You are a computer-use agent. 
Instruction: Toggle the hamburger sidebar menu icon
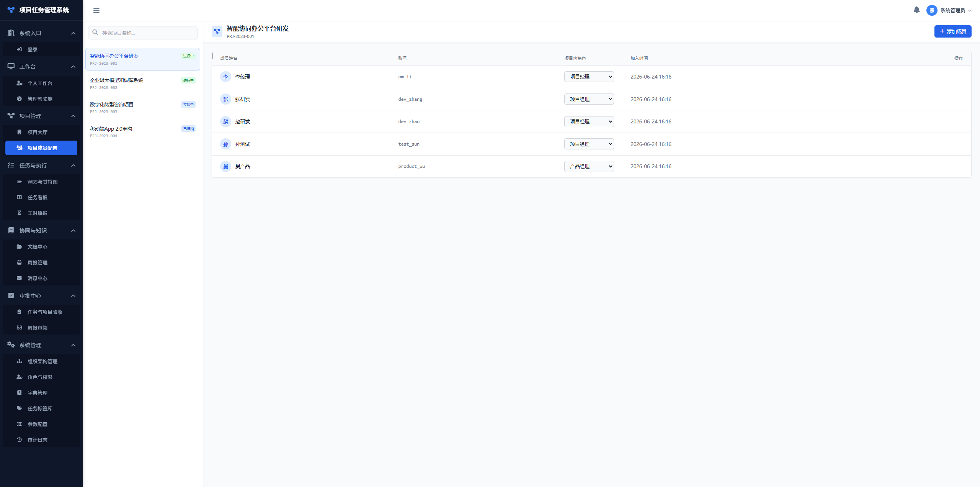click(x=96, y=10)
